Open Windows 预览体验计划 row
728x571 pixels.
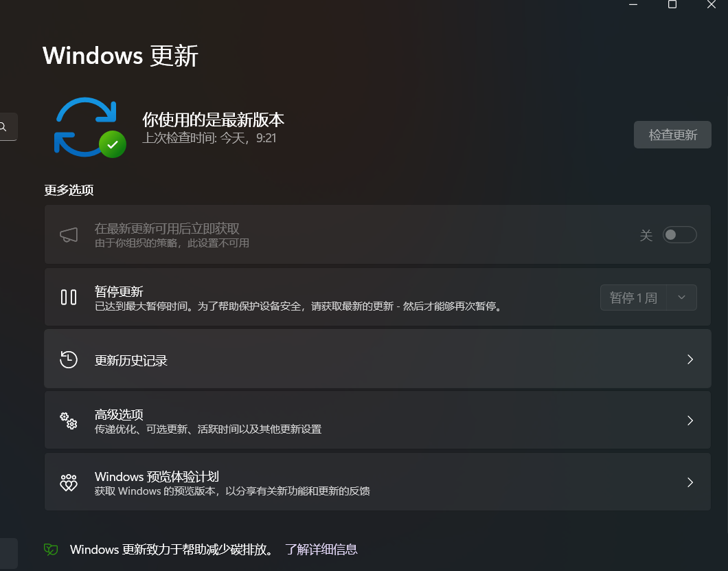click(x=378, y=482)
